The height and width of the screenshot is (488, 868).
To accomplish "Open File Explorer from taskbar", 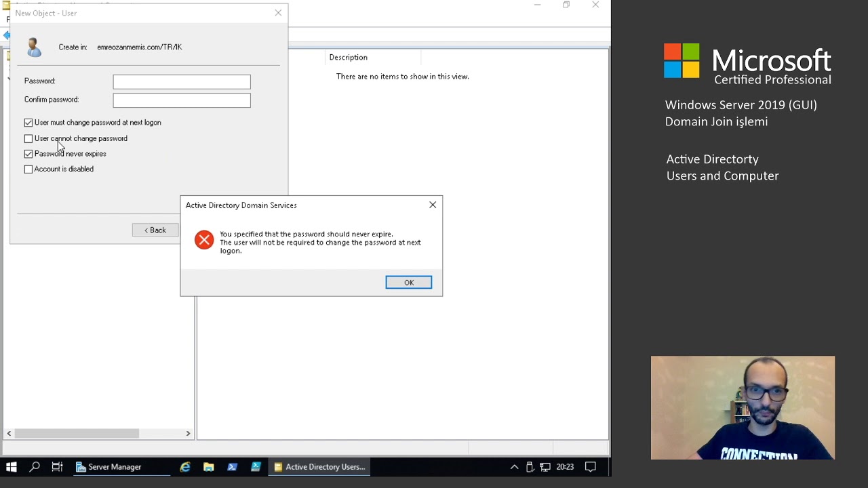I will coord(209,467).
